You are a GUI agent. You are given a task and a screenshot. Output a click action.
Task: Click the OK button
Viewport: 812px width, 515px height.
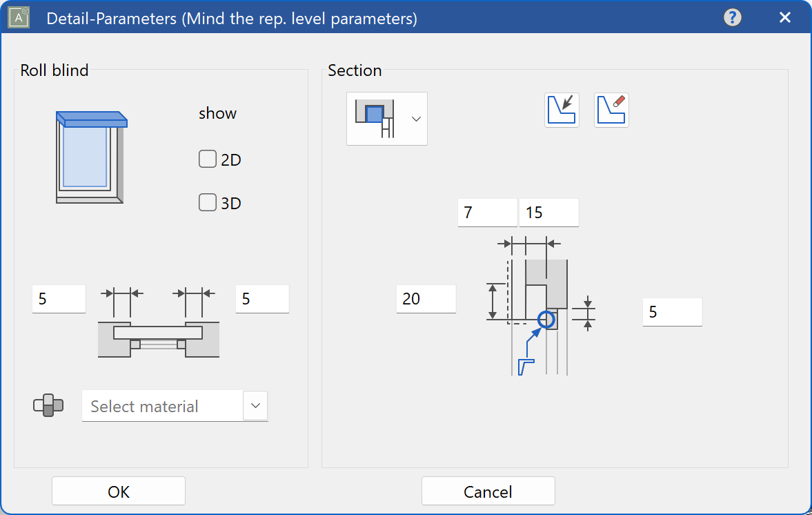[x=119, y=491]
